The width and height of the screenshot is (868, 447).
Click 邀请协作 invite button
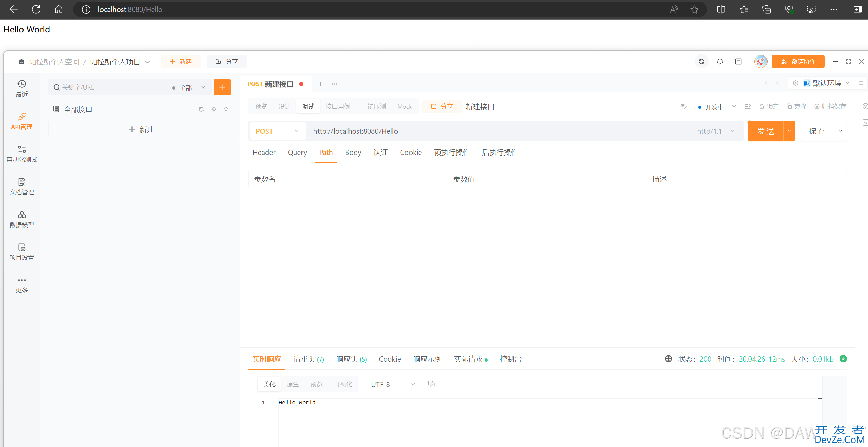pos(798,62)
